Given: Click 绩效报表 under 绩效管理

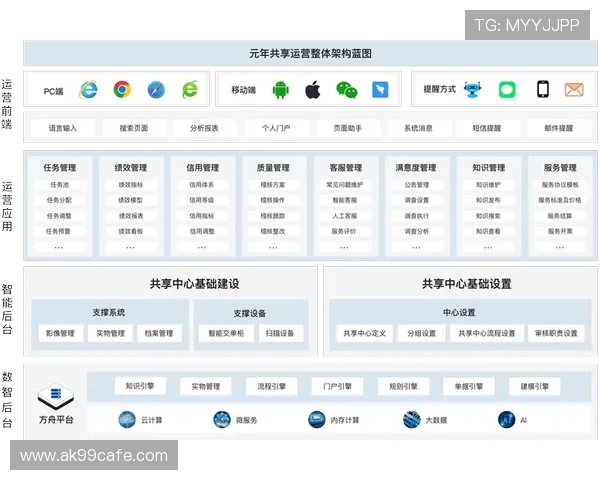Looking at the screenshot, I should coord(131,216).
